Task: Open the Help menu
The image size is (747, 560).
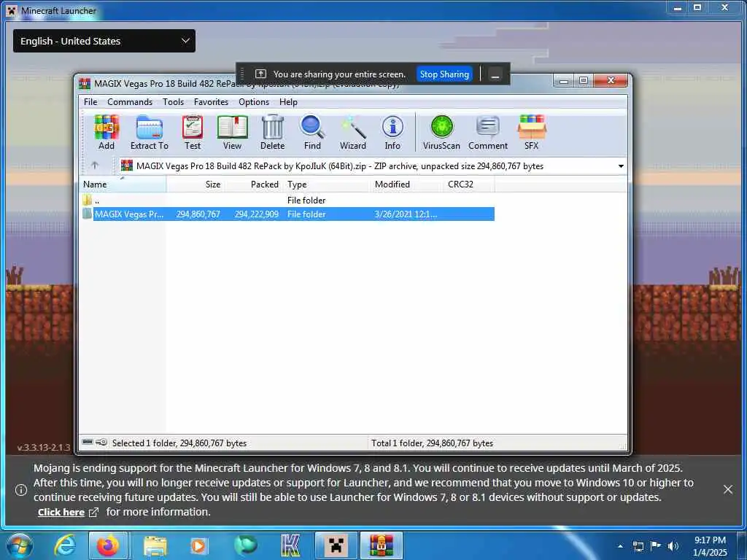Action: pos(288,102)
